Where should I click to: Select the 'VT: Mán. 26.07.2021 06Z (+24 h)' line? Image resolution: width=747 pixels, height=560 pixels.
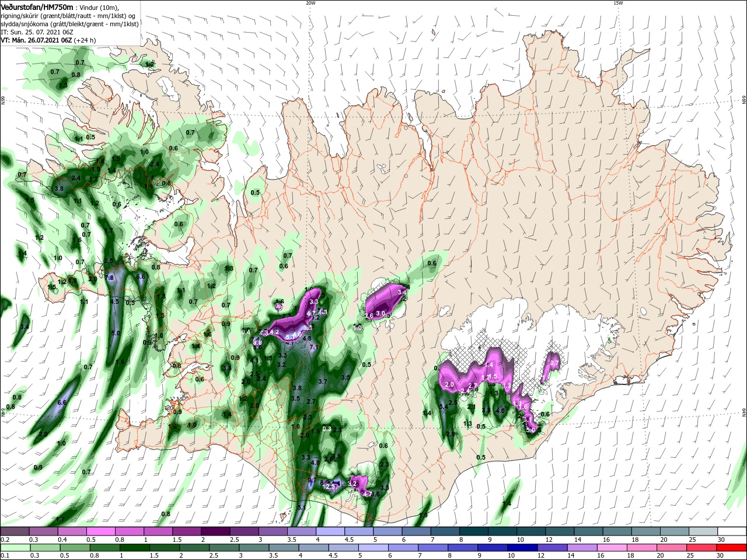tap(48, 40)
